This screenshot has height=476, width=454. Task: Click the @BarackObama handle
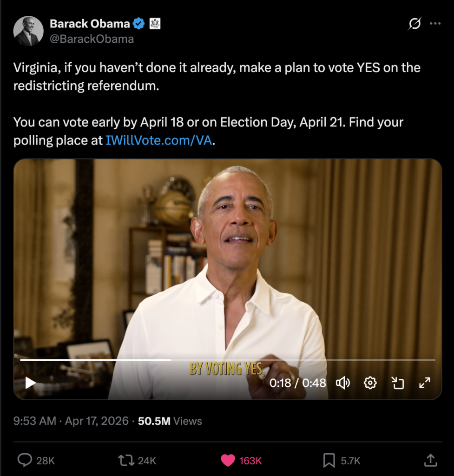(x=92, y=39)
